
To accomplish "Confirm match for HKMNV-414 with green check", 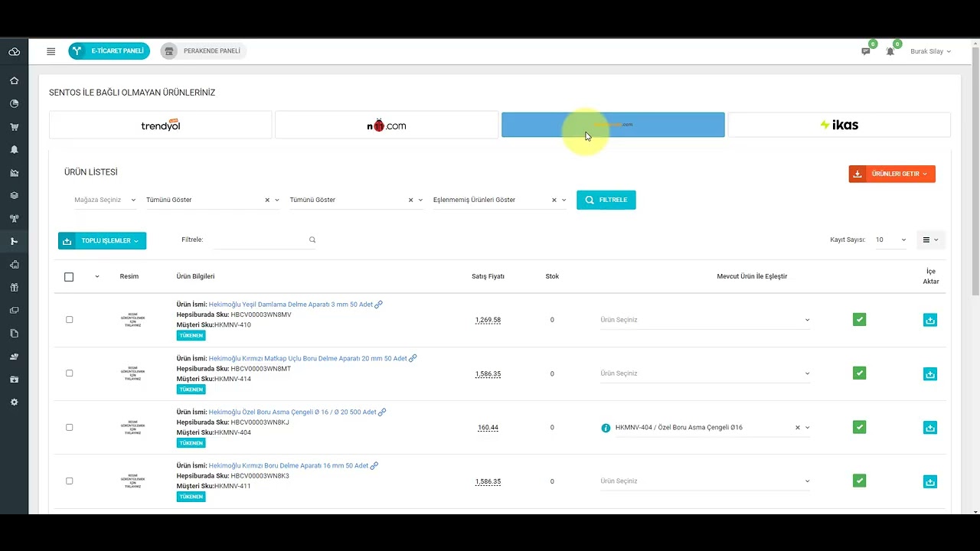I will pos(859,373).
